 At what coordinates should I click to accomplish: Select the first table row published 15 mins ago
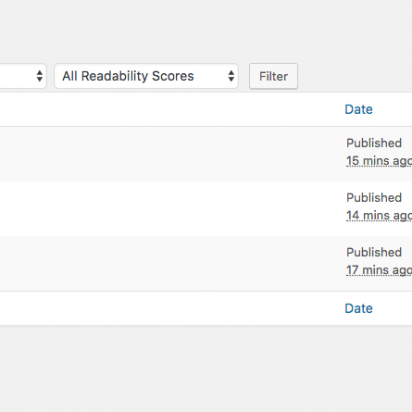click(x=206, y=154)
